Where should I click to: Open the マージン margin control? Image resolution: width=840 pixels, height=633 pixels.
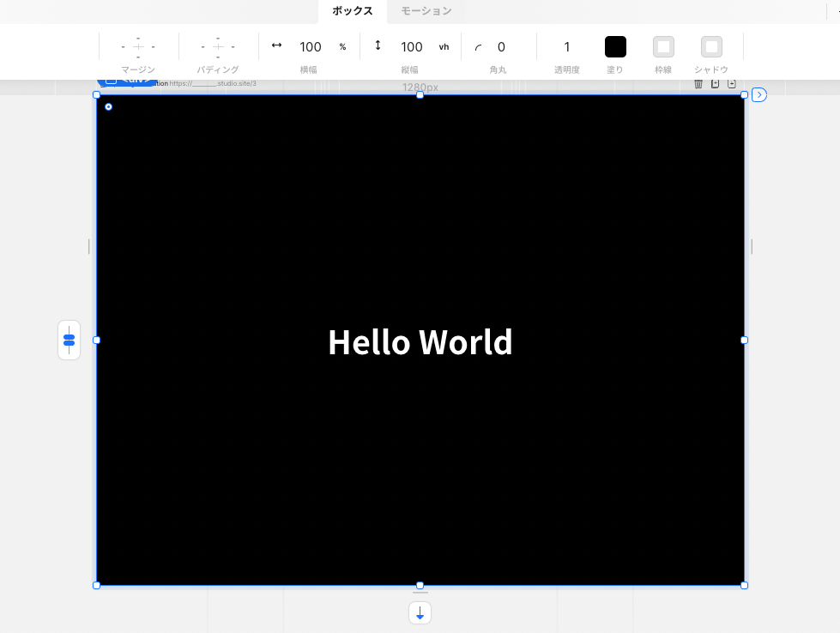pyautogui.click(x=138, y=47)
